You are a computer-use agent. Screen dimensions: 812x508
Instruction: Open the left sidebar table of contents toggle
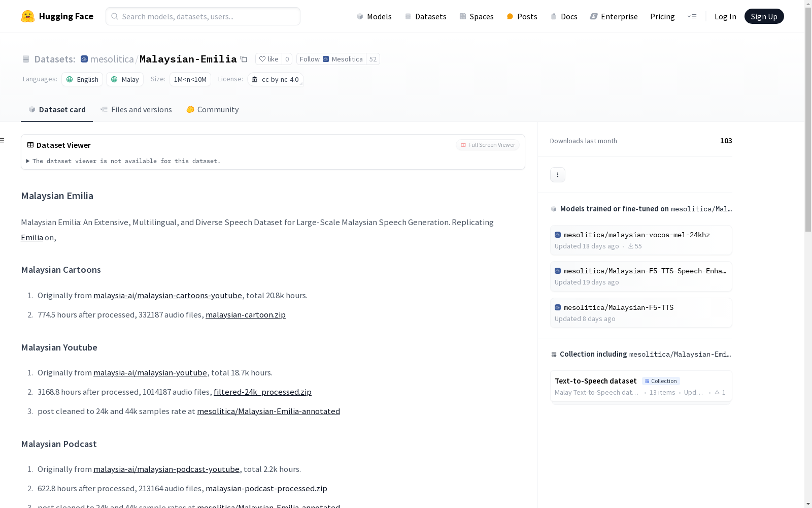(3, 140)
